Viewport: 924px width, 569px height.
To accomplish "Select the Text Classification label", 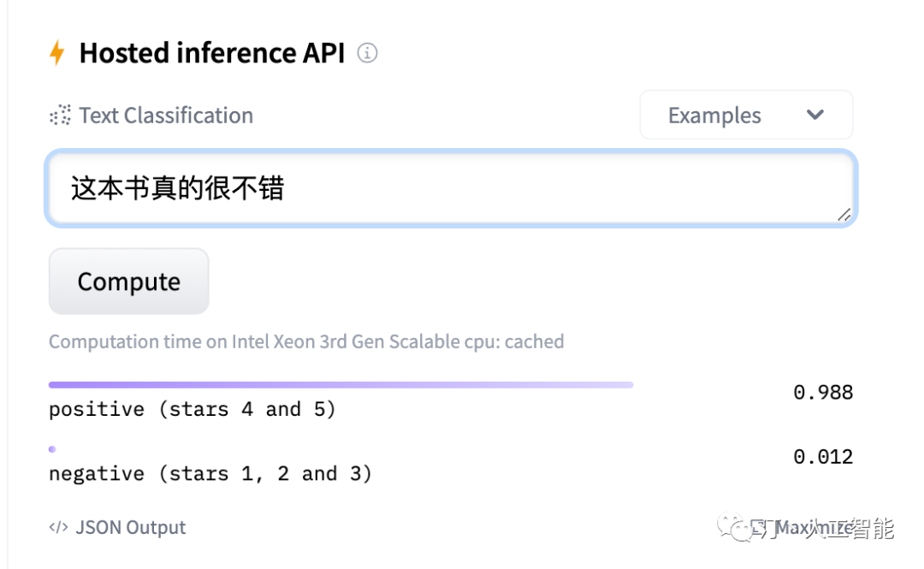I will 166,115.
